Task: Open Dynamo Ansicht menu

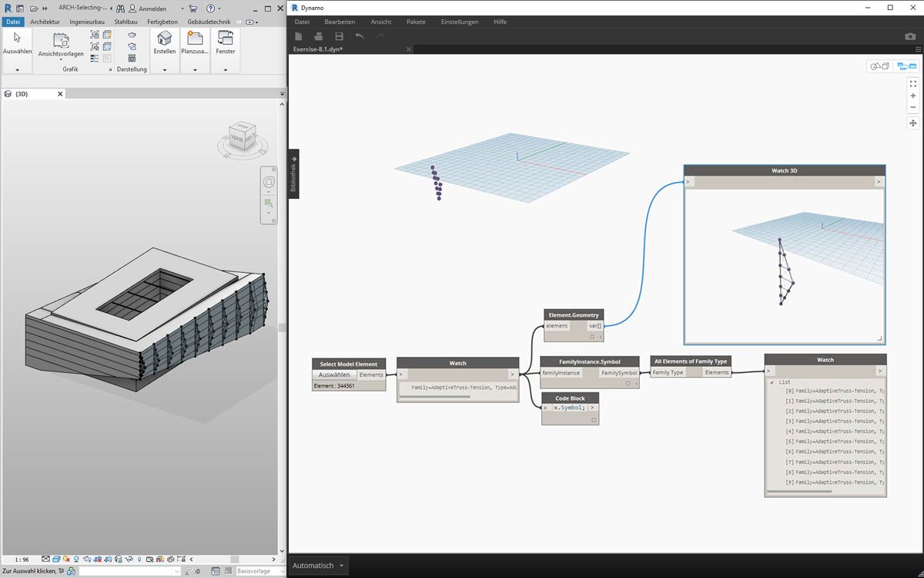Action: [x=380, y=22]
